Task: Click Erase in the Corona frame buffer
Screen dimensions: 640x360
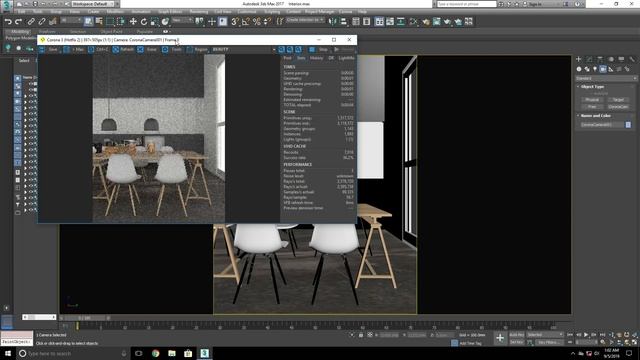Action: coord(147,49)
